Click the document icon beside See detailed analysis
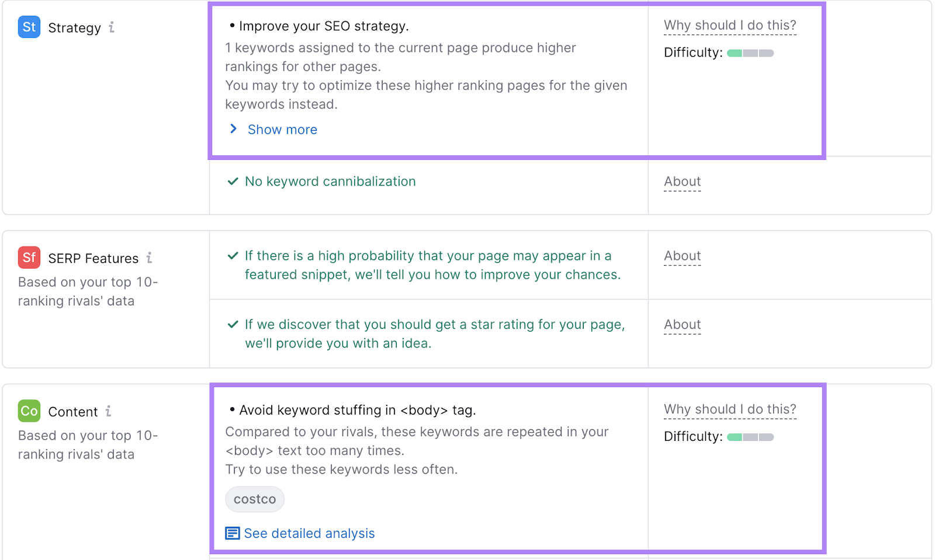Viewport: 935px width, 560px height. pos(233,533)
